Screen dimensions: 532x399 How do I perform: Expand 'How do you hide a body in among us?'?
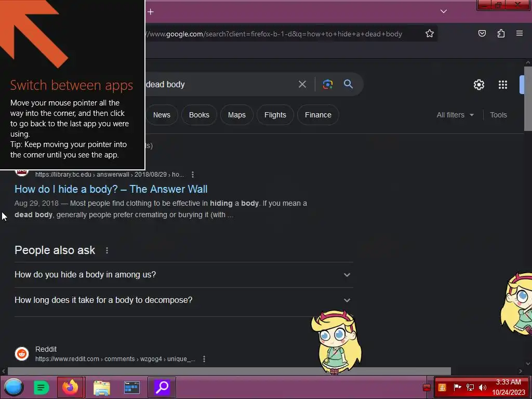tap(183, 275)
